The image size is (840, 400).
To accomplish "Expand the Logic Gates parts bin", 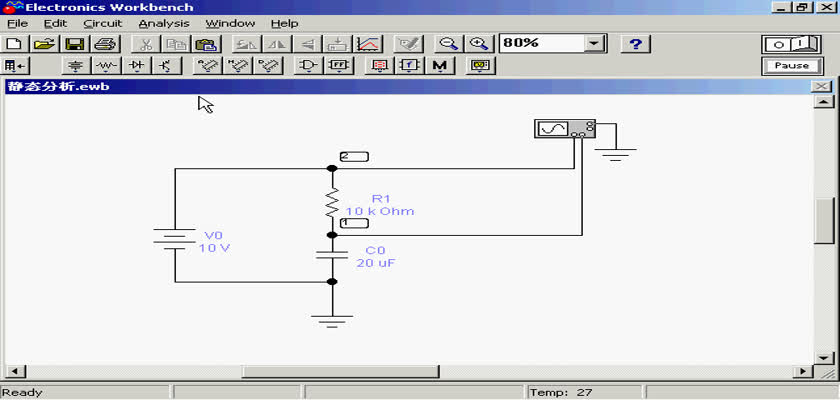I will (x=309, y=66).
